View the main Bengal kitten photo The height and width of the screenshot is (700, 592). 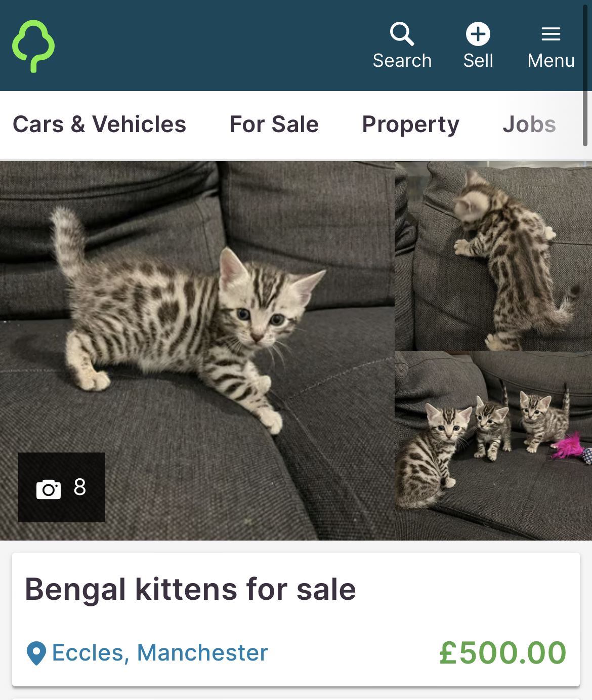pos(197,351)
